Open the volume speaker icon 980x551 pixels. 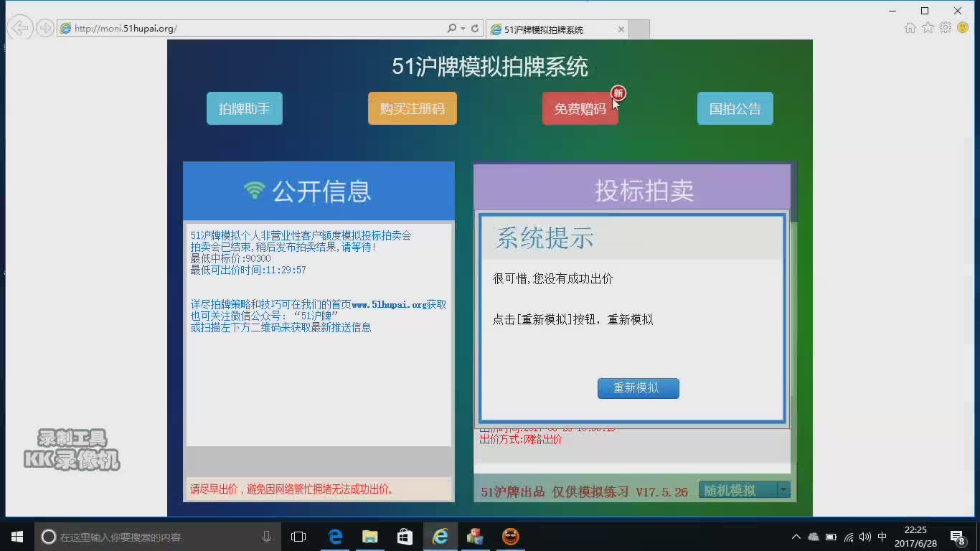864,537
